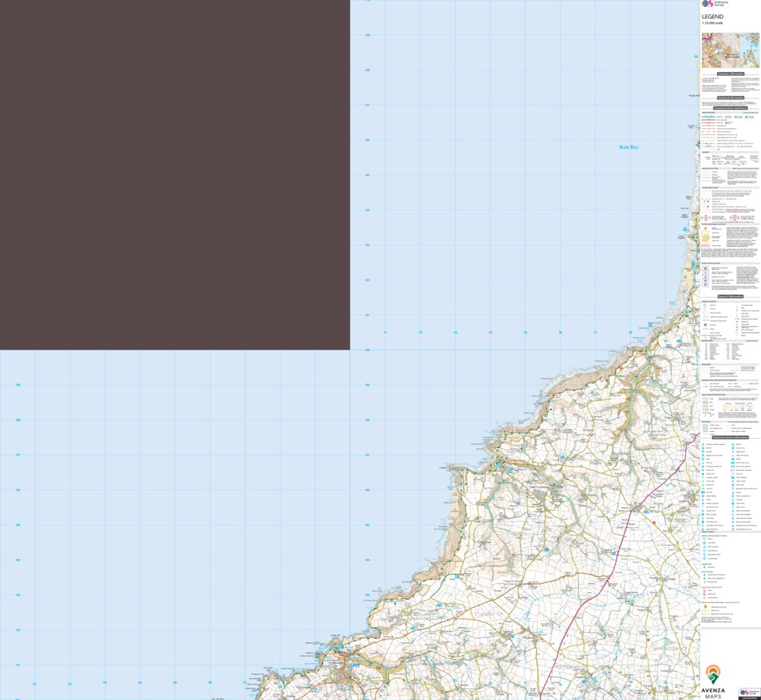The image size is (761, 700).
Task: Click the Customer Information section header
Action: pos(731,74)
